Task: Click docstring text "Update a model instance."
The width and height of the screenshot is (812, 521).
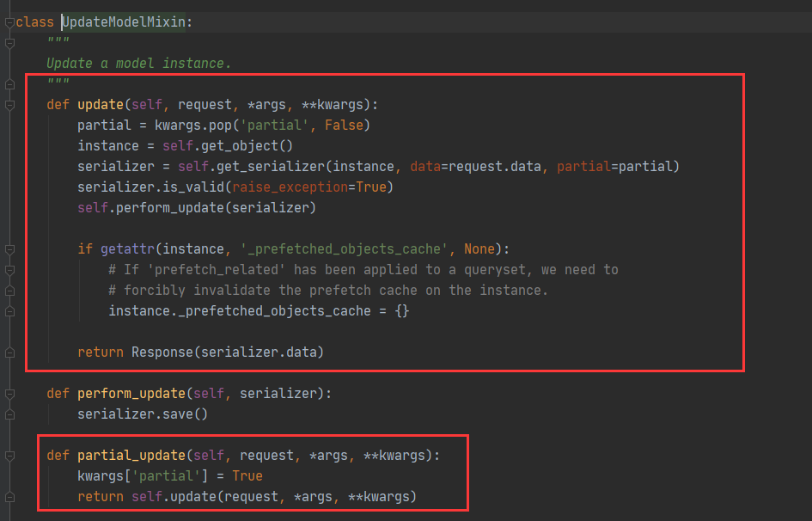Action: click(x=139, y=64)
